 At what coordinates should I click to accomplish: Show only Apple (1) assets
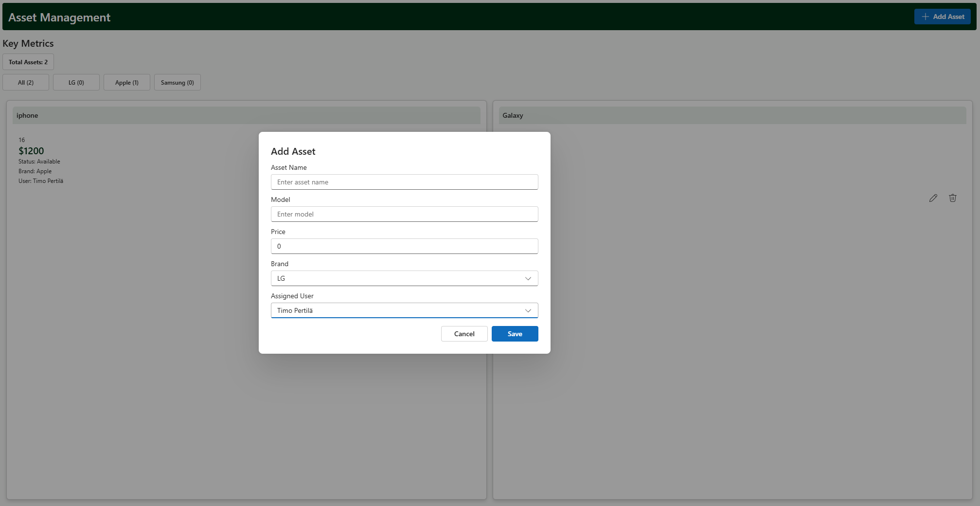tap(127, 83)
